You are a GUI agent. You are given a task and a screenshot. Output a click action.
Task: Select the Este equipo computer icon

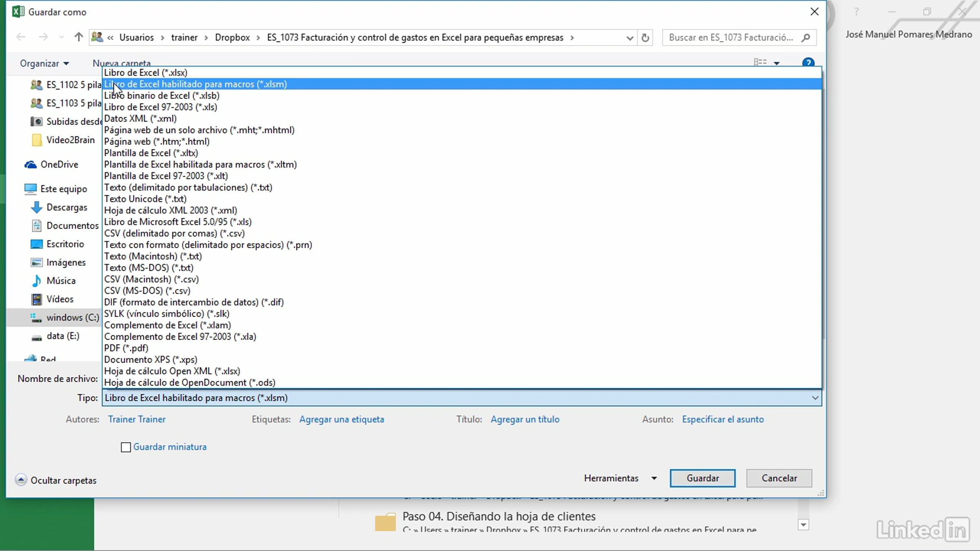coord(30,189)
